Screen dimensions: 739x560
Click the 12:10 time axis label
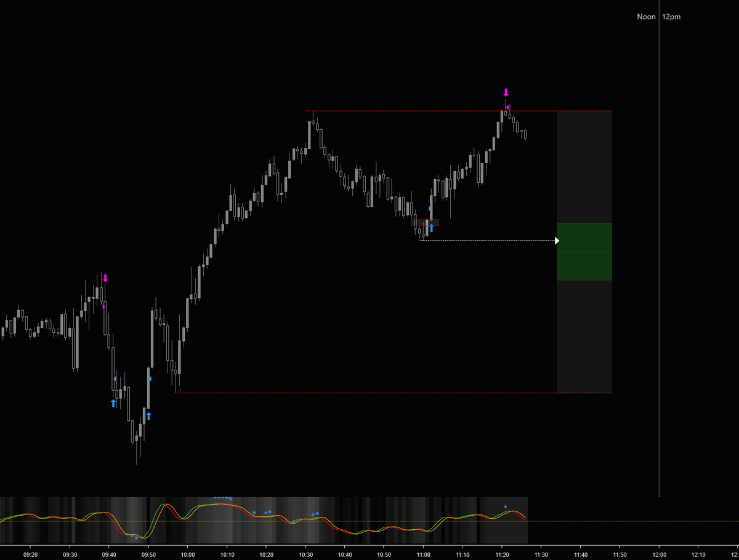(698, 554)
